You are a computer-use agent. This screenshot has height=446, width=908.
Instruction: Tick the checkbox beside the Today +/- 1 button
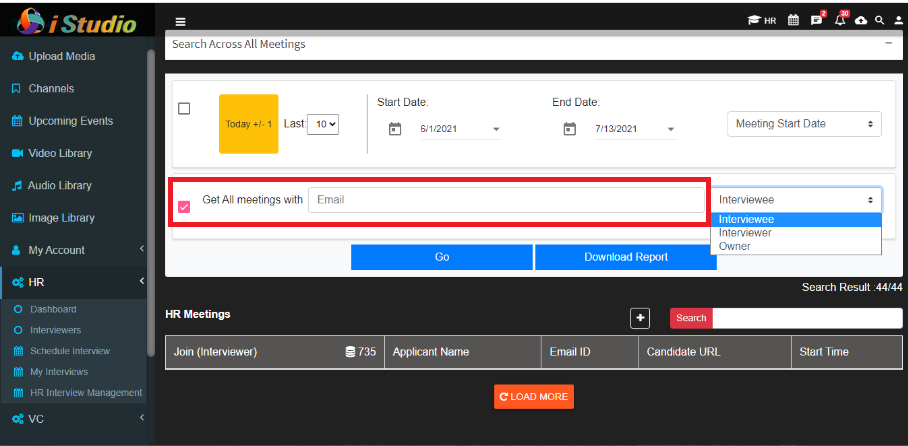click(x=184, y=108)
